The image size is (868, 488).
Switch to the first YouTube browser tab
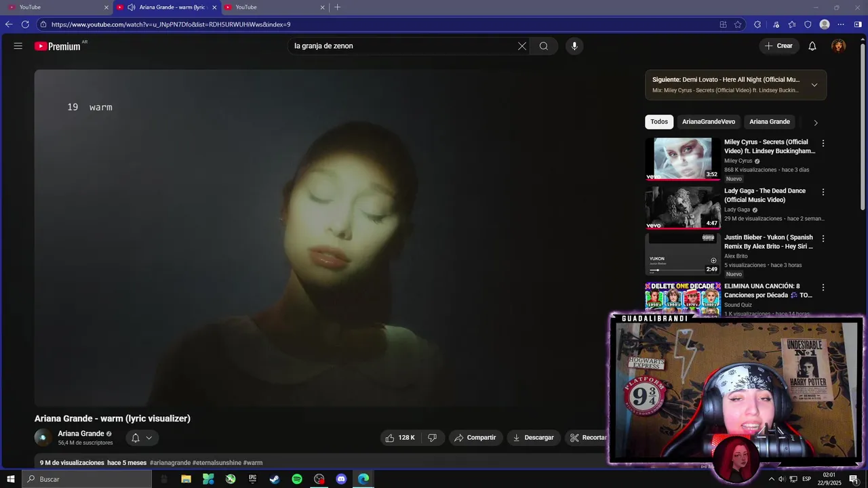[x=57, y=7]
